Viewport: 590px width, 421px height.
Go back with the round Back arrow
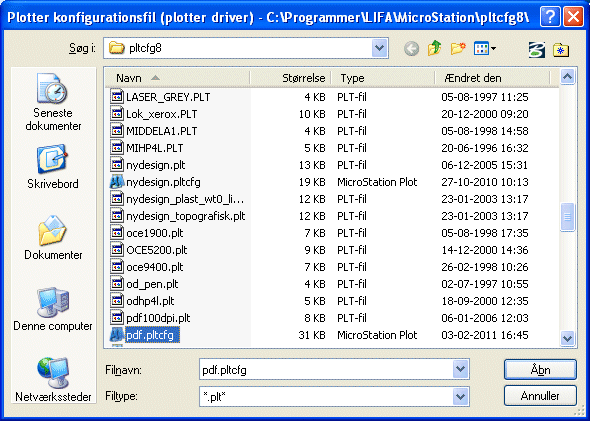(411, 49)
